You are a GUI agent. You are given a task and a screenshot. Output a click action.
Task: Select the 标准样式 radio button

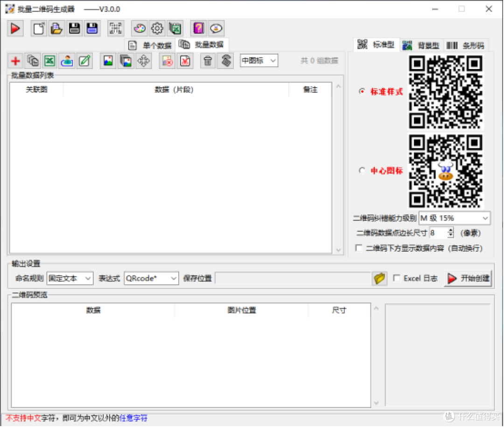pos(362,91)
